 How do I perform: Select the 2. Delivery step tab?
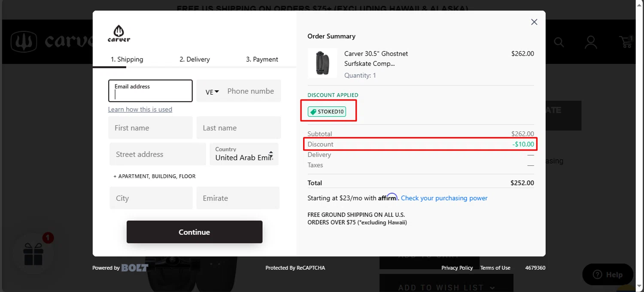(194, 59)
